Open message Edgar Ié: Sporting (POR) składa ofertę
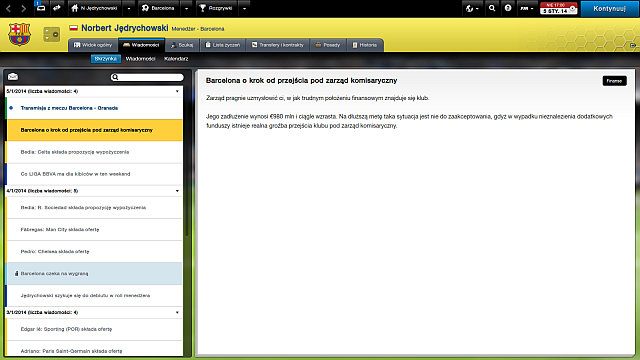The width and height of the screenshot is (640, 360). pyautogui.click(x=93, y=329)
